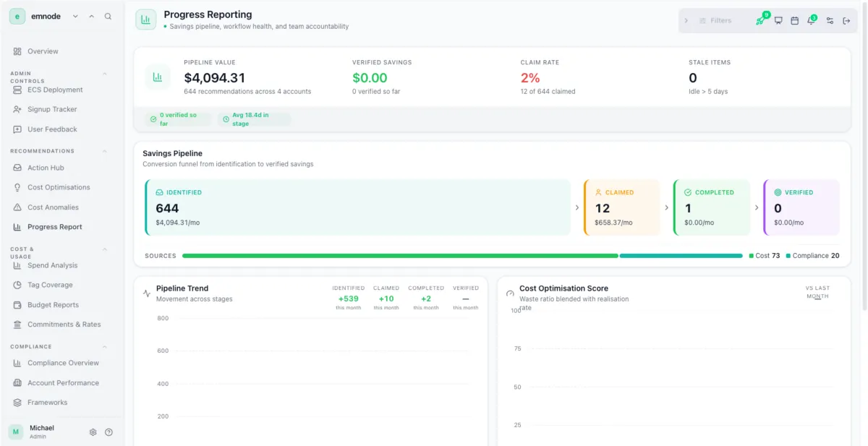Image resolution: width=868 pixels, height=446 pixels.
Task: Collapse the Cost & Usage section
Action: point(104,249)
